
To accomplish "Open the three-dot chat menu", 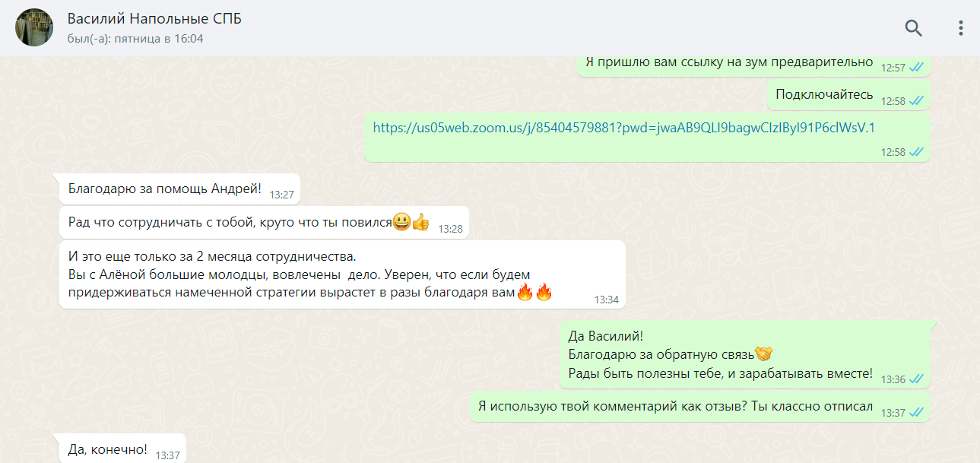I will pyautogui.click(x=960, y=28).
